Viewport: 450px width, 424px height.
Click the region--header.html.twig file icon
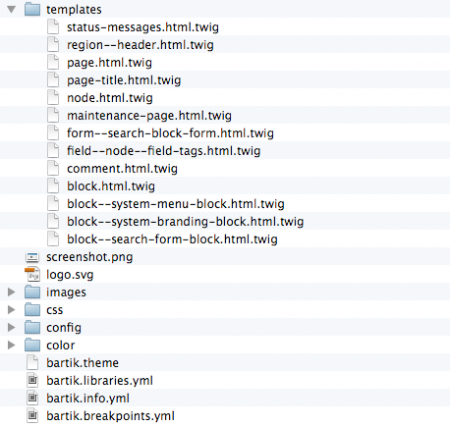pyautogui.click(x=53, y=45)
